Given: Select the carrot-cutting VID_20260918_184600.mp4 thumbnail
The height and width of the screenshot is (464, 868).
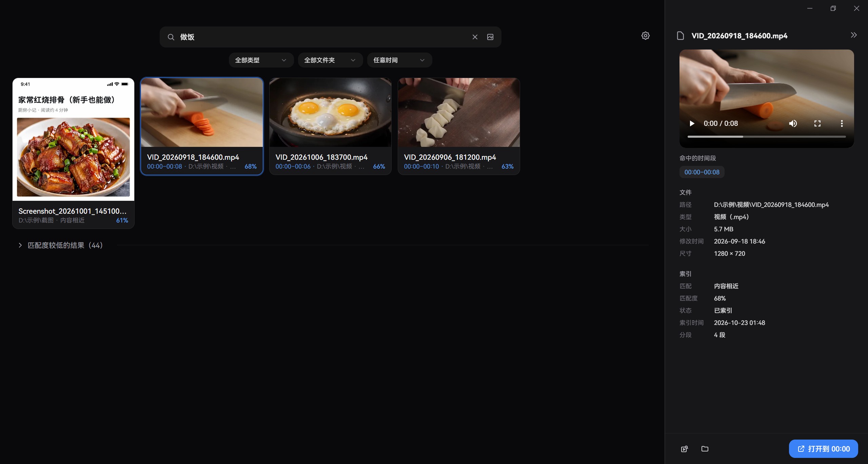Looking at the screenshot, I should click(202, 113).
